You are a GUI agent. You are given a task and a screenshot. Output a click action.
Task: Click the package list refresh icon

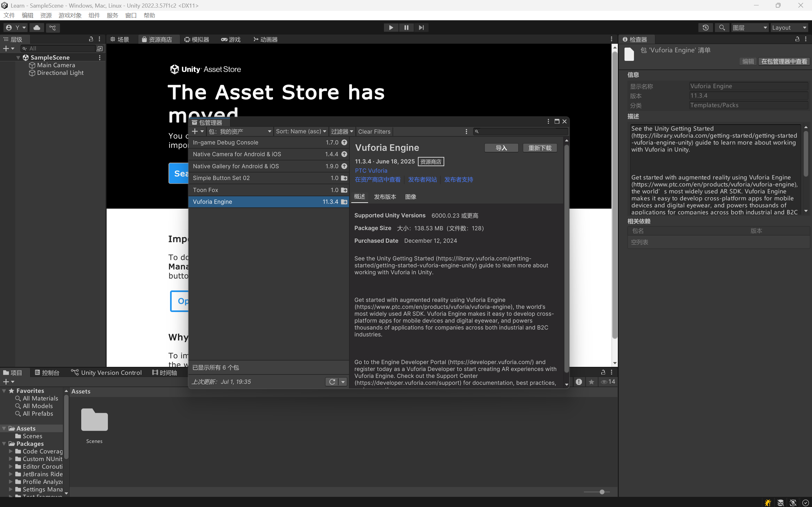(x=332, y=381)
